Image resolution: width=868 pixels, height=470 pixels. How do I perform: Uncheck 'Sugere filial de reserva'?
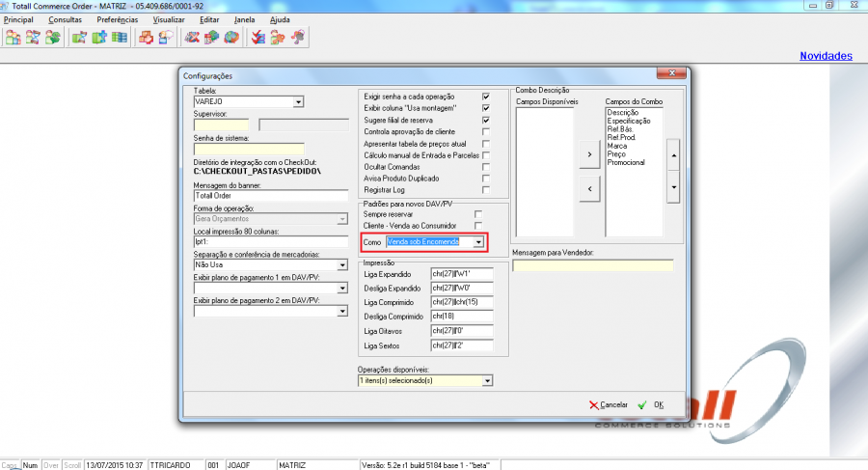click(x=485, y=121)
